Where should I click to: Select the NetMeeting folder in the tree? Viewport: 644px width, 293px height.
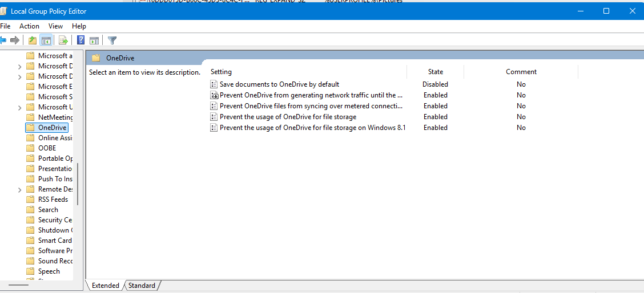point(50,117)
